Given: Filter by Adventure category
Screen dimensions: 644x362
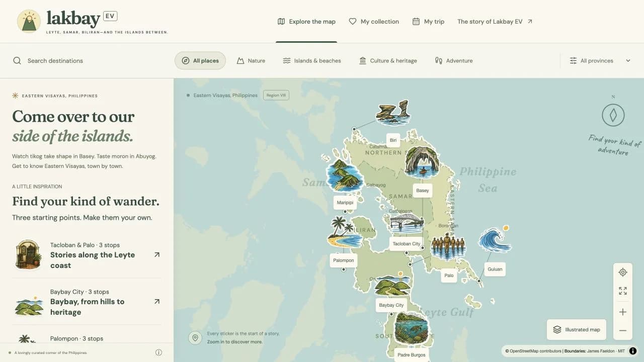Looking at the screenshot, I should [454, 61].
